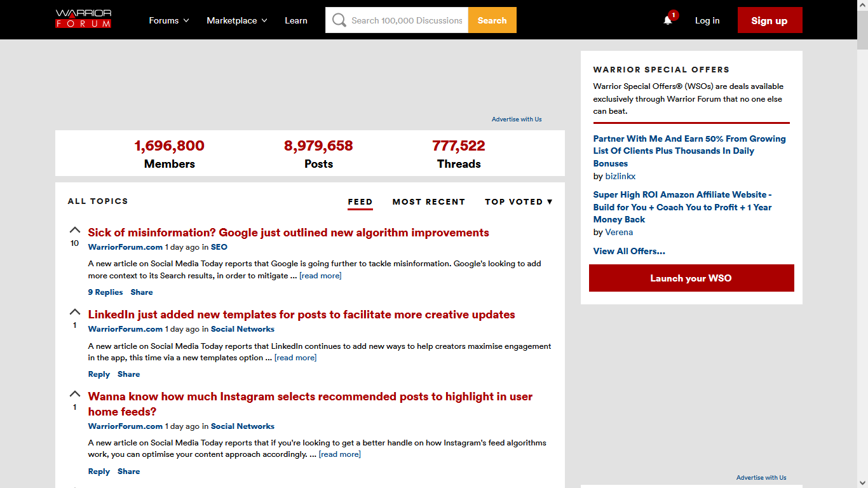Share the LinkedIn templates post

coord(129,374)
